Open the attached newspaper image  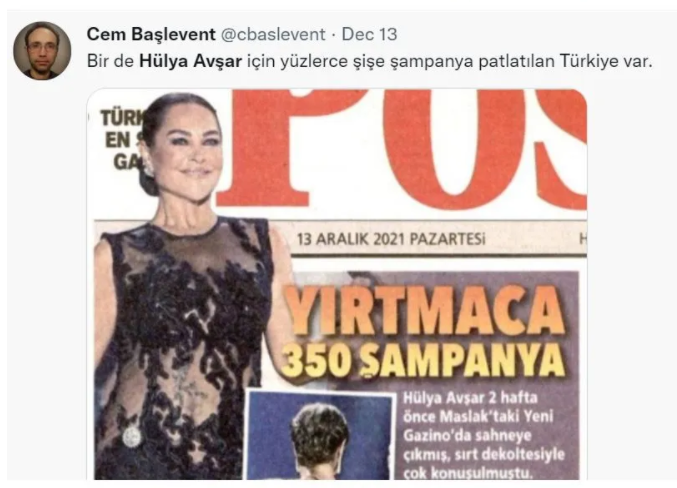tap(337, 284)
